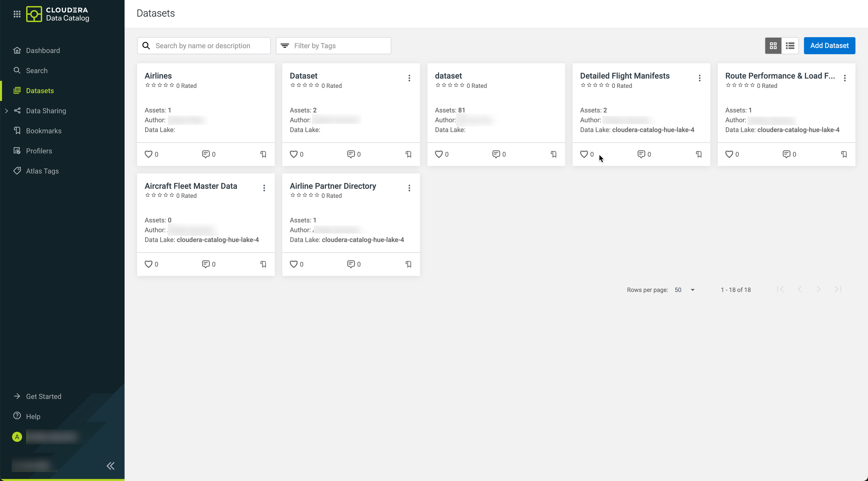Viewport: 868px width, 481px height.
Task: Collapse the sidebar with double chevron
Action: (111, 466)
